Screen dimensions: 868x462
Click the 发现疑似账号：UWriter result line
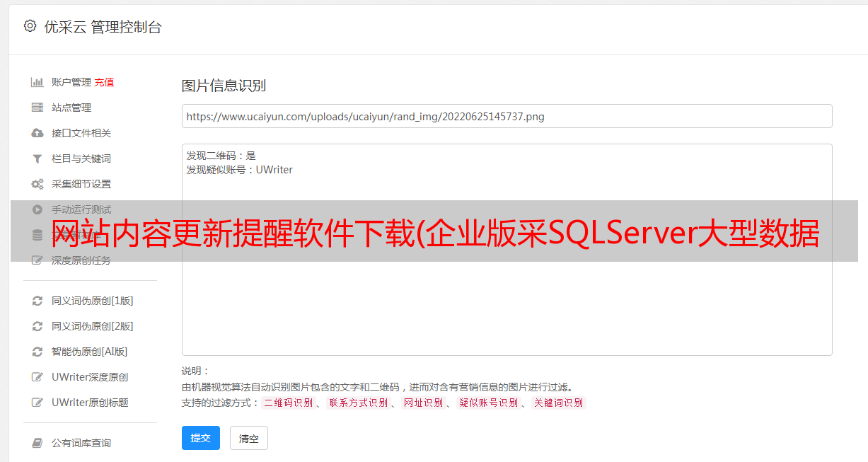tap(240, 170)
